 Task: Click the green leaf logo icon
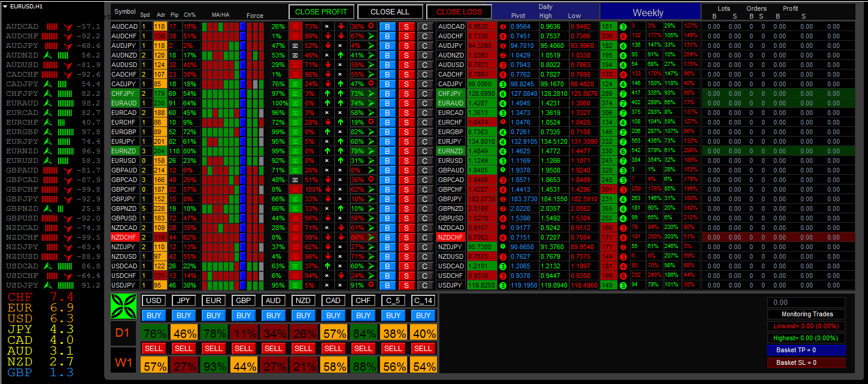coord(125,306)
